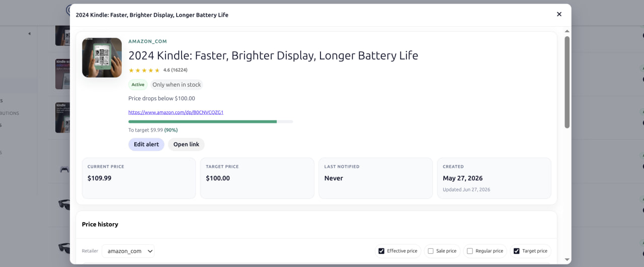Open the amazon.com/dp/B0CNVCQZG1 hyperlink
Image resolution: width=644 pixels, height=267 pixels.
click(176, 112)
